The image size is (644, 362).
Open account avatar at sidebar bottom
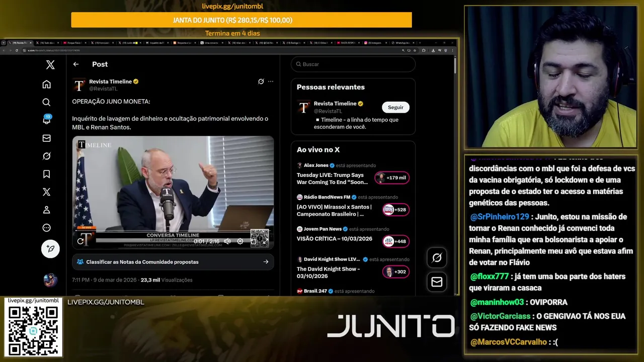[x=50, y=280]
